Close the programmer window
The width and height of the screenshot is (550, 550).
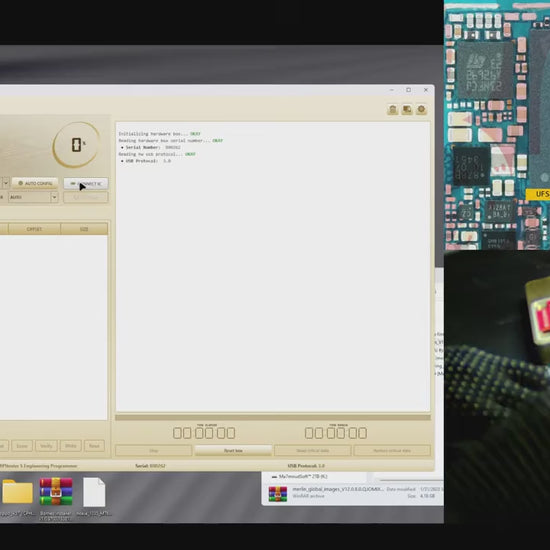tap(426, 90)
